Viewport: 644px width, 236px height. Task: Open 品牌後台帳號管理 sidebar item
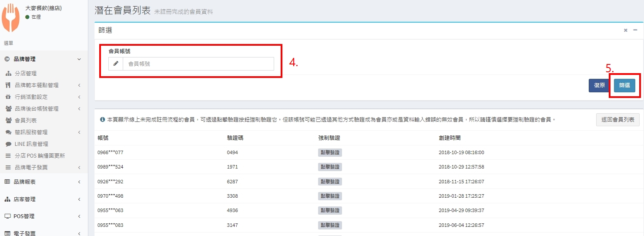[37, 109]
